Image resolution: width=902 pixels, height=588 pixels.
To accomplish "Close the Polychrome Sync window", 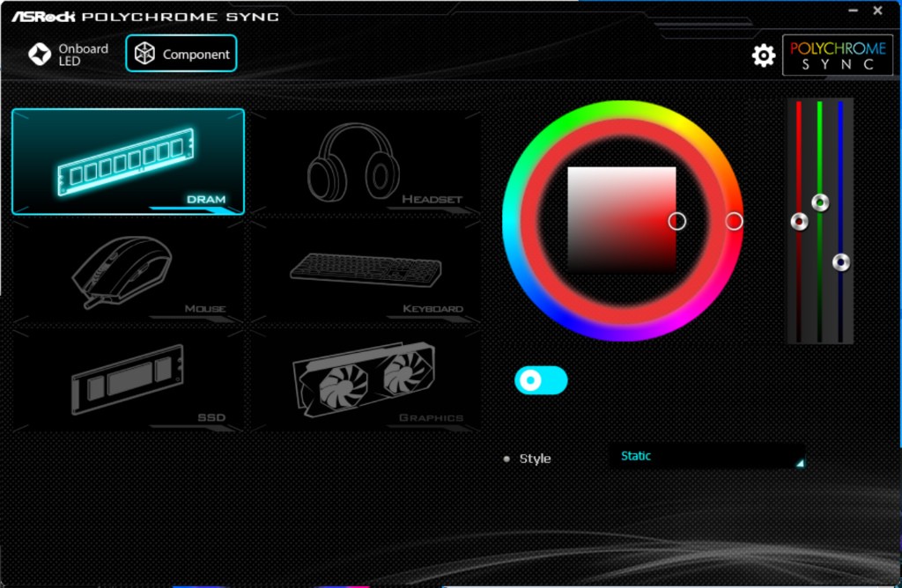I will 878,11.
